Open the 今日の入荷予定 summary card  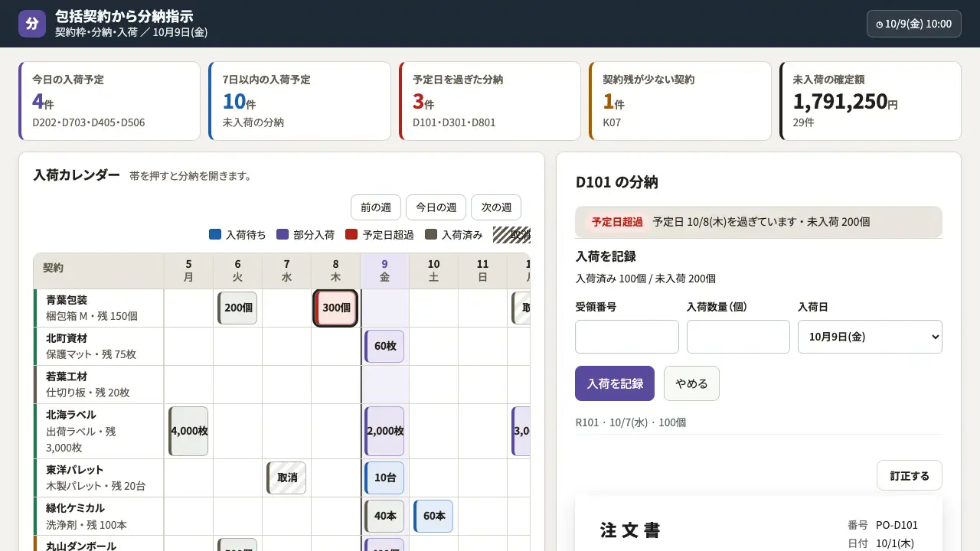tap(109, 101)
